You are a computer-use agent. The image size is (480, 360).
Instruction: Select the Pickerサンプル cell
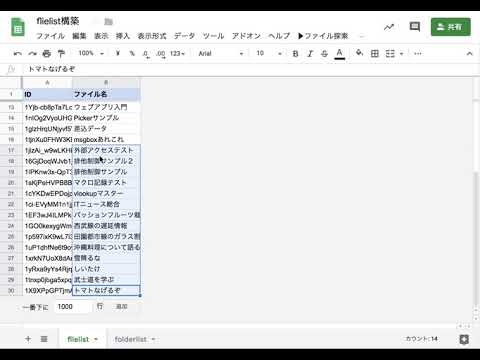(x=106, y=118)
